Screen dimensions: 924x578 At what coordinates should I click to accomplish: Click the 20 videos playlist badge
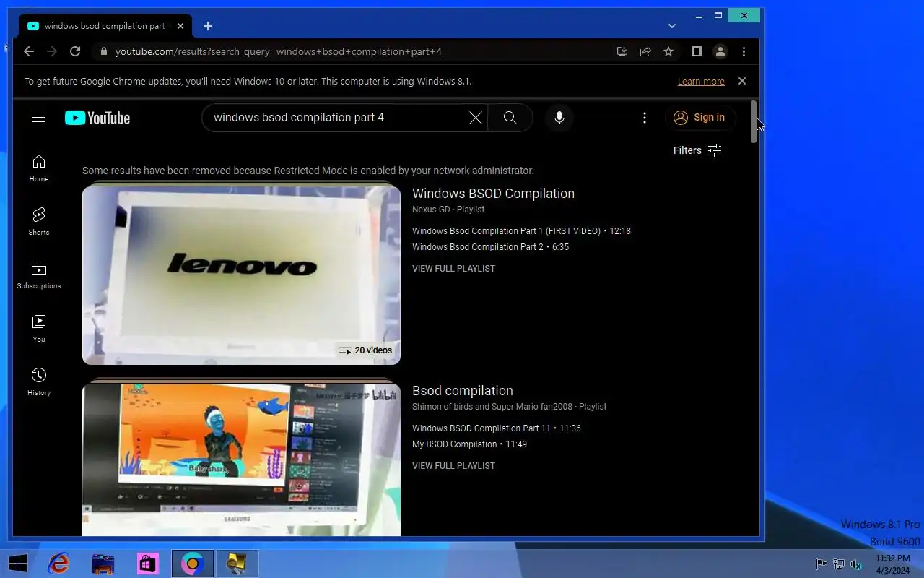click(x=366, y=350)
